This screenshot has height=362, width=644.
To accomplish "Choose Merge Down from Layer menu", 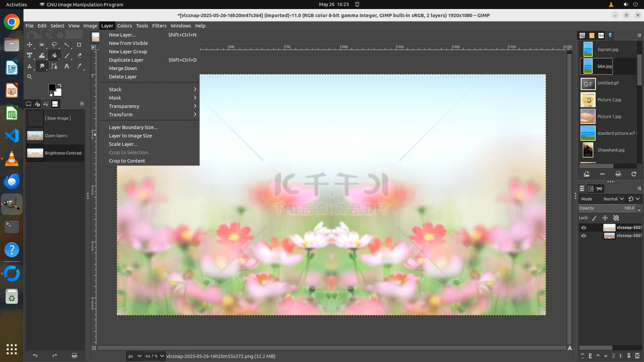I will (x=123, y=68).
